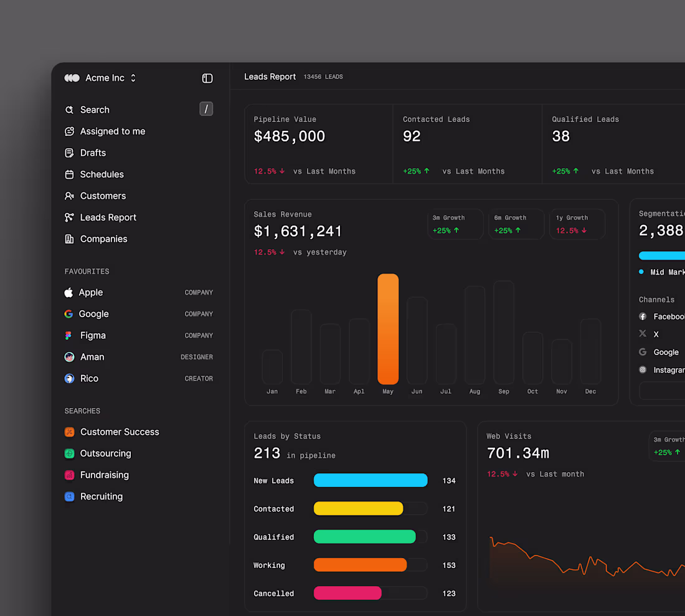Click the Figma icon in Favourites
Screen dimensions: 685x616
coord(68,335)
